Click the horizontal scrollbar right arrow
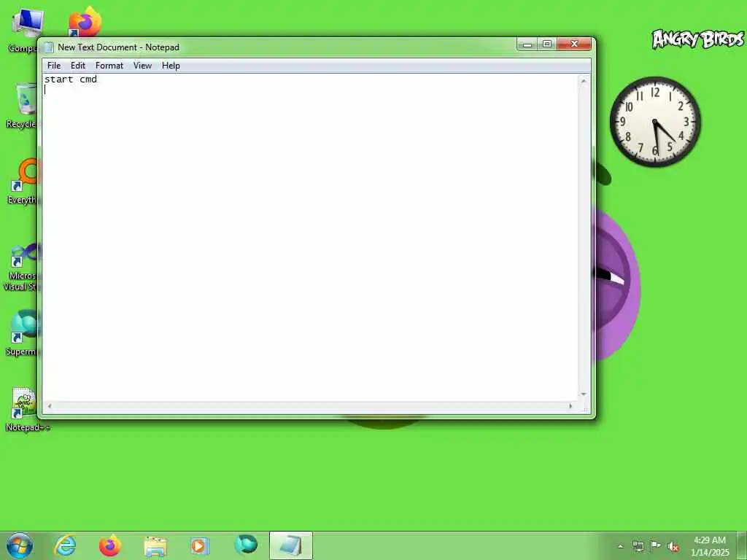 point(570,406)
